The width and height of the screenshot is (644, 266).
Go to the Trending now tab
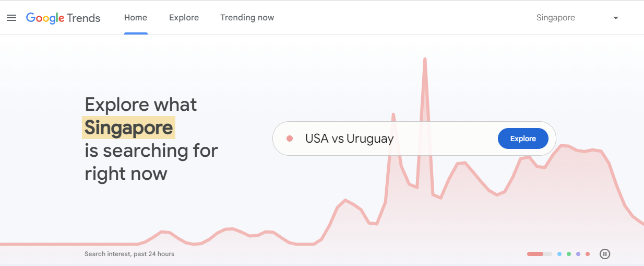pos(247,18)
